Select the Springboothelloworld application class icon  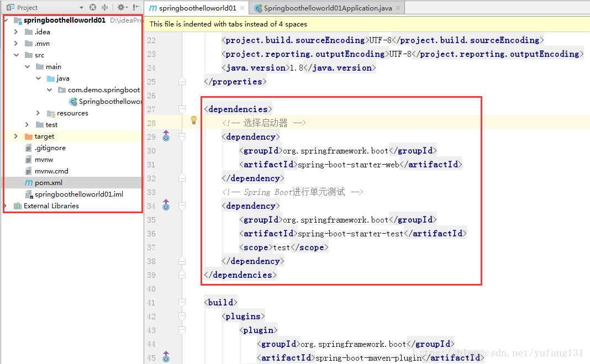(73, 102)
